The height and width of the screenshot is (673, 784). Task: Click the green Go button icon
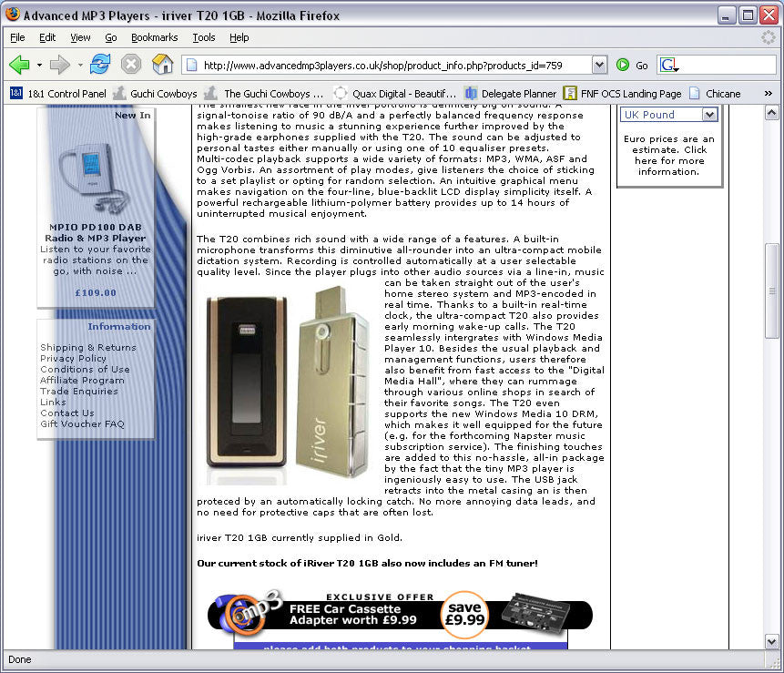click(624, 65)
